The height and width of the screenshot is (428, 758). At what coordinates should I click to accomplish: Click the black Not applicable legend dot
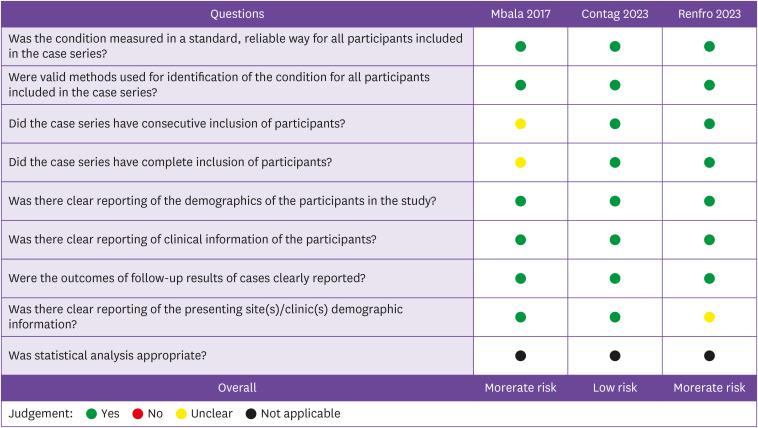pyautogui.click(x=252, y=414)
